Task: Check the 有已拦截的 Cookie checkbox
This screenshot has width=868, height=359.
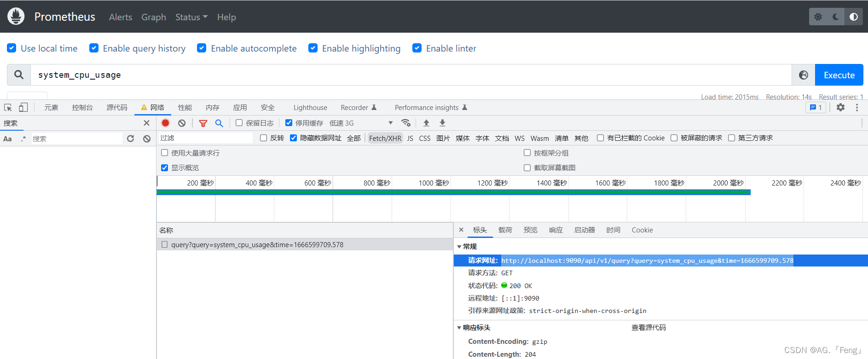Action: pos(600,138)
